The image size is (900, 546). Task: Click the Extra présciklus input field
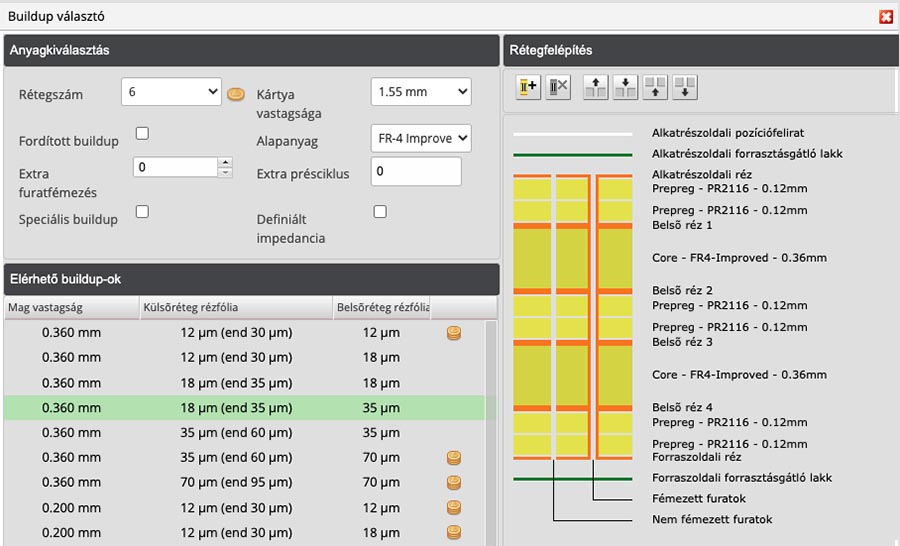tap(415, 172)
